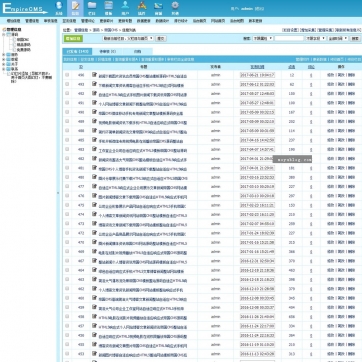This screenshot has height=362, width=362.
Task: Open the first search dropdown after 搜索 label
Action: pyautogui.click(x=263, y=38)
